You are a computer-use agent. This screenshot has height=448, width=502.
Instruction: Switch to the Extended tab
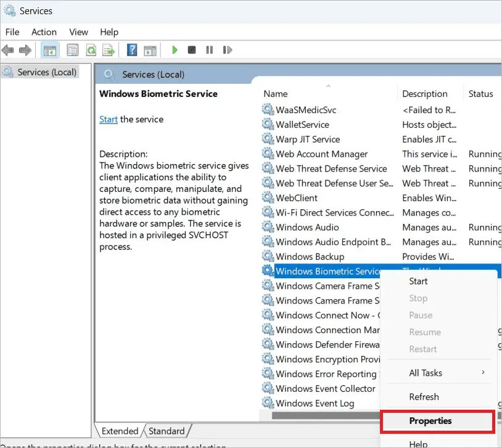pos(120,431)
